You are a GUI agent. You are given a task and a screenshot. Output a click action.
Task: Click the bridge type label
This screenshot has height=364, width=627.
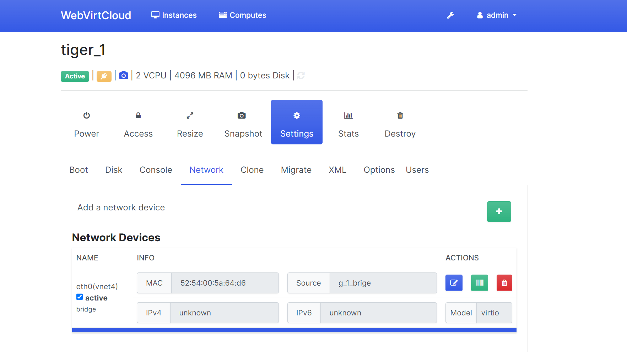coord(86,309)
